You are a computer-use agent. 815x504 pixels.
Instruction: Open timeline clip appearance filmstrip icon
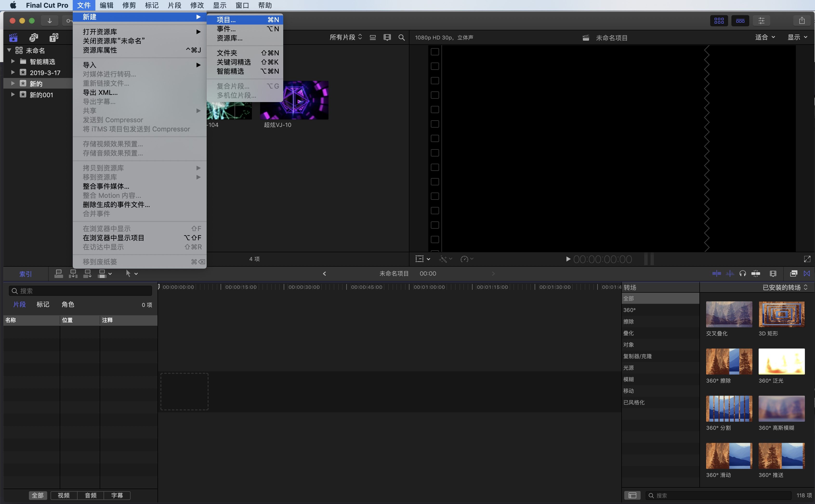773,273
